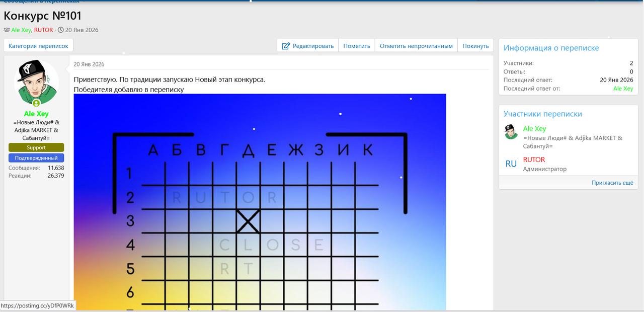644x312 pixels.
Task: Click the Покинуть button
Action: [x=475, y=46]
